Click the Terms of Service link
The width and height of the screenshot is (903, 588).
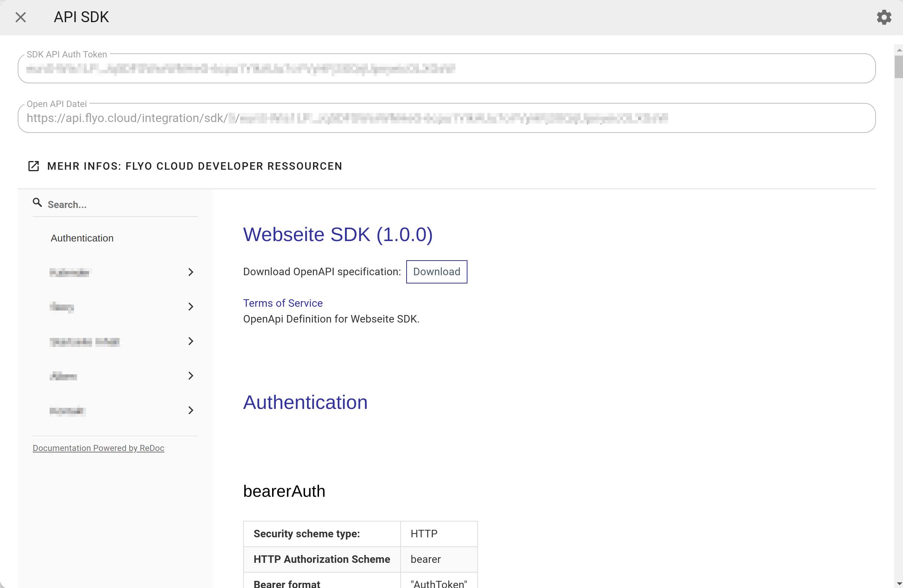283,303
